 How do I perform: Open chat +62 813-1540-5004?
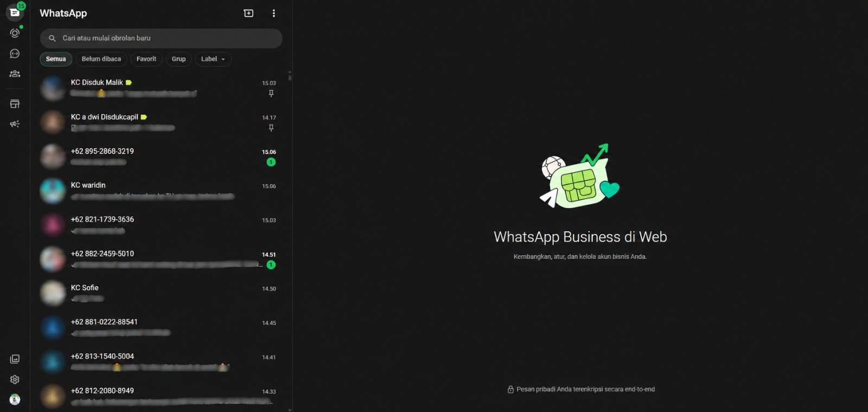tap(161, 362)
